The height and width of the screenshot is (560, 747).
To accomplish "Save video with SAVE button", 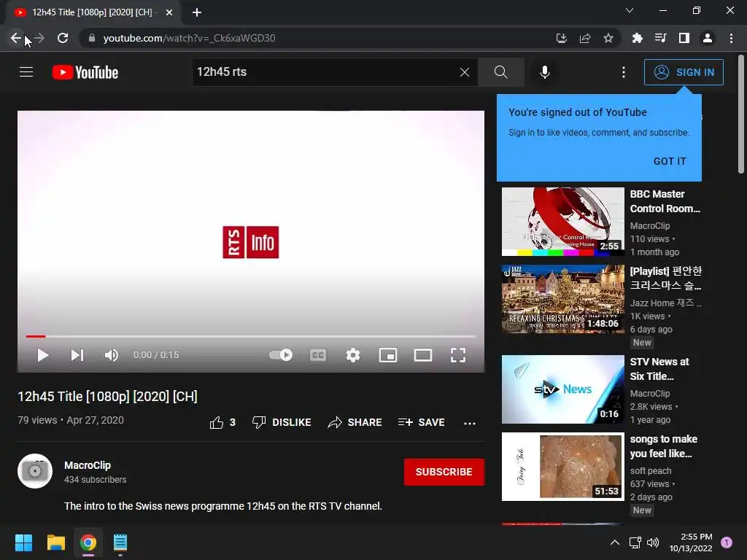I will click(x=422, y=422).
